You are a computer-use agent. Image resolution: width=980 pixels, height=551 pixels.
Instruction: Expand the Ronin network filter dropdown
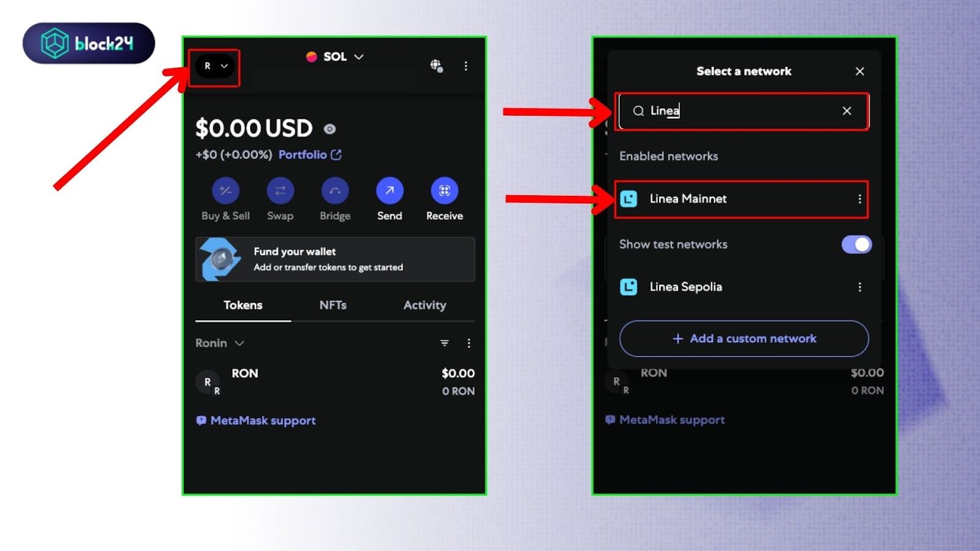[220, 343]
